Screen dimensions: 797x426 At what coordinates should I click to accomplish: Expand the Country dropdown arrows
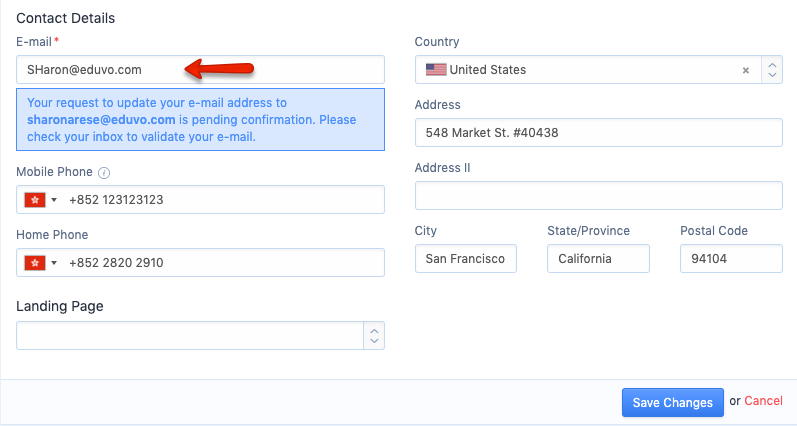click(x=772, y=70)
